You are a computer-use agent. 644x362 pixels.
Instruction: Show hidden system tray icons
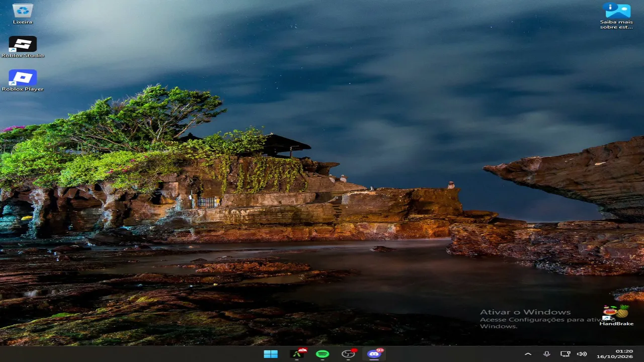[528, 354]
